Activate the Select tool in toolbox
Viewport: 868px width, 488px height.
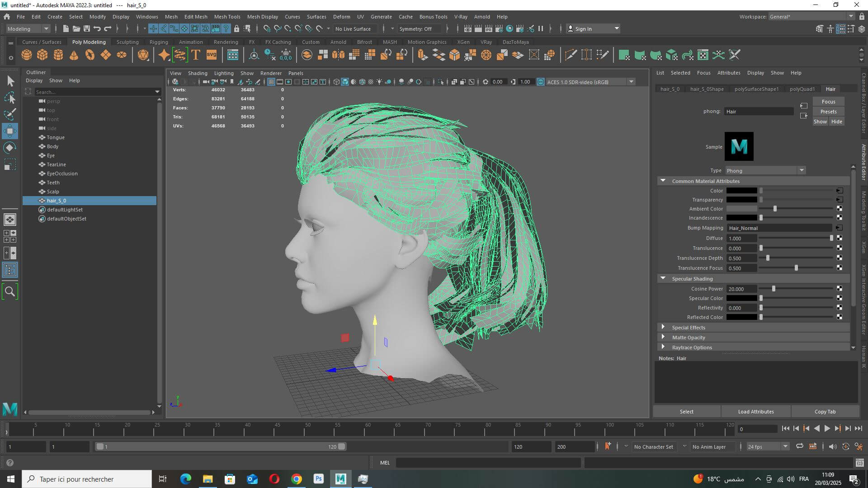10,81
